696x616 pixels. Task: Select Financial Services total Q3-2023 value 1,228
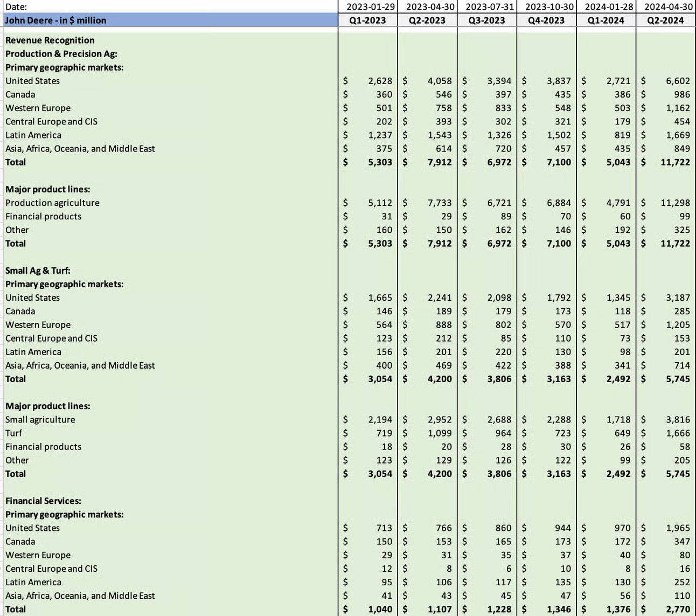point(499,610)
